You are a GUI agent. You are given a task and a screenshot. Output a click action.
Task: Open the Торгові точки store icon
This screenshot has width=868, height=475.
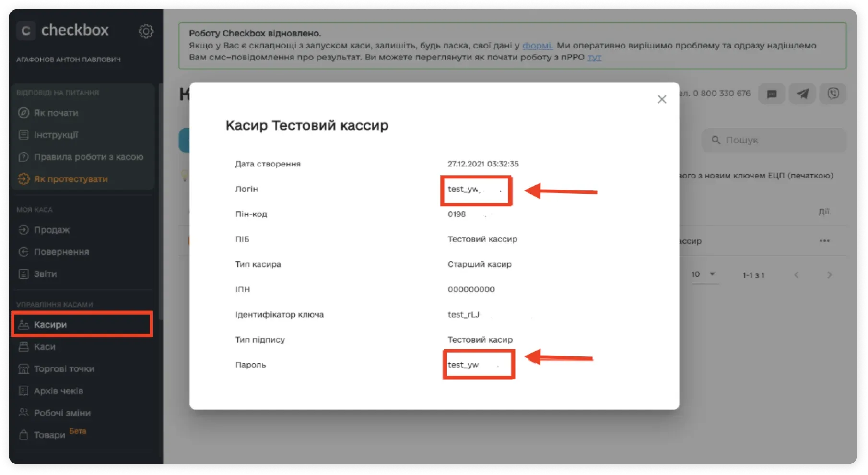point(23,368)
